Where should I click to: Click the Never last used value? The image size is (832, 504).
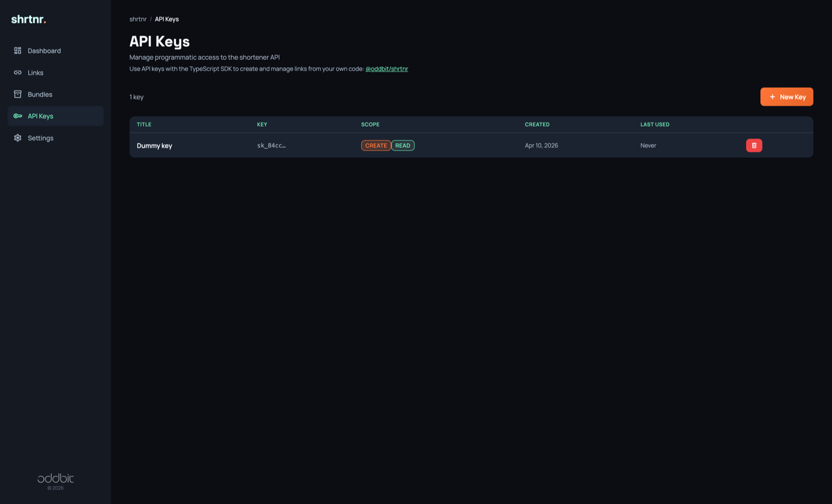648,145
